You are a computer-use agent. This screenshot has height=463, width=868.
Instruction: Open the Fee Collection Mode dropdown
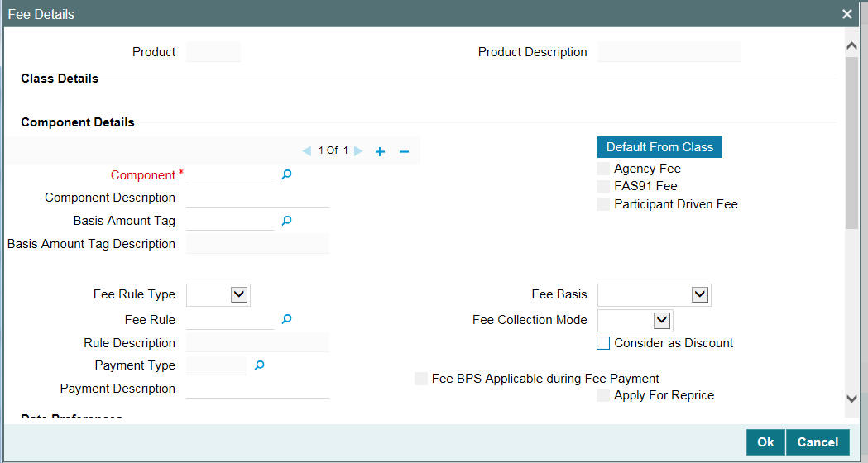[x=661, y=320]
